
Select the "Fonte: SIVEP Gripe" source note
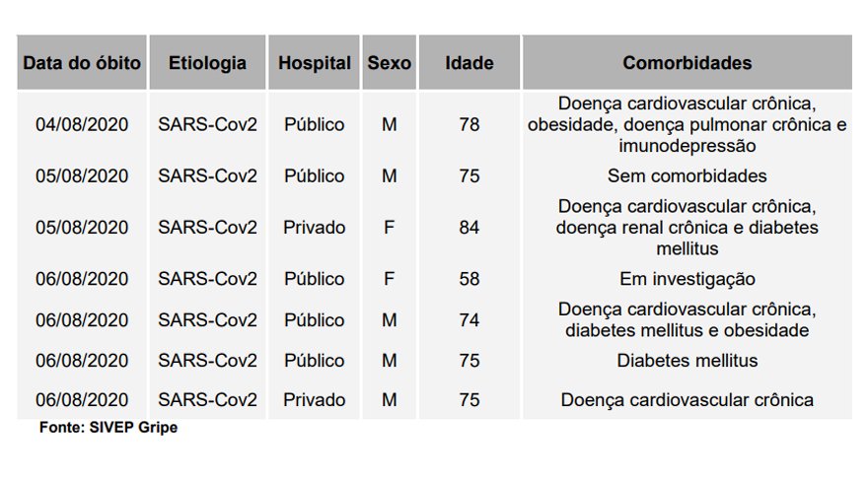108,428
